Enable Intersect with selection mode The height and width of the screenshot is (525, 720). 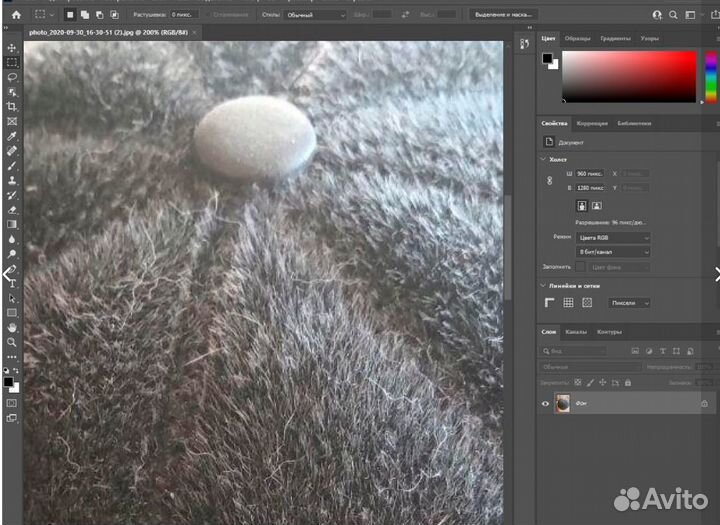point(114,15)
